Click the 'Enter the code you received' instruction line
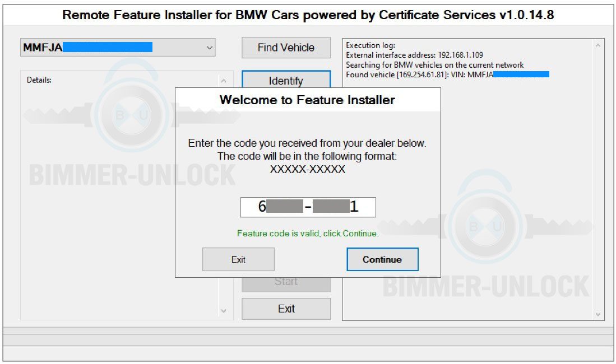Screen dimensions: 616x364 click(307, 143)
